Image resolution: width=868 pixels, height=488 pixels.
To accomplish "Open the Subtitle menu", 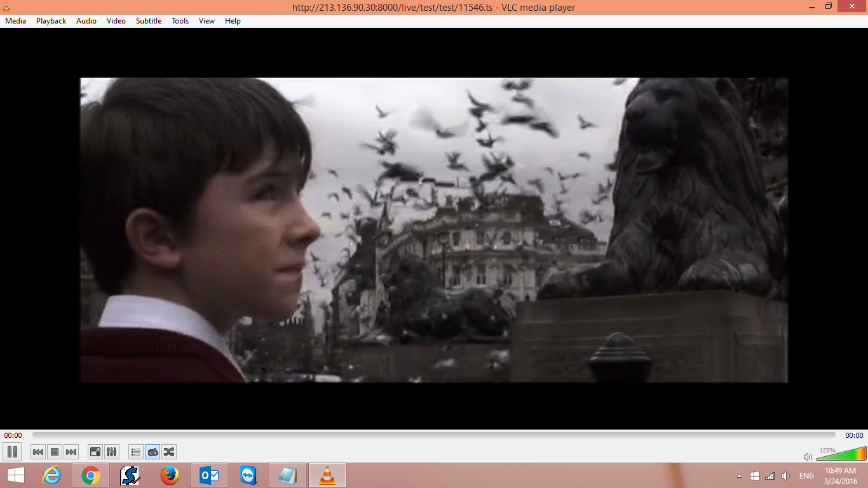I will pos(149,21).
